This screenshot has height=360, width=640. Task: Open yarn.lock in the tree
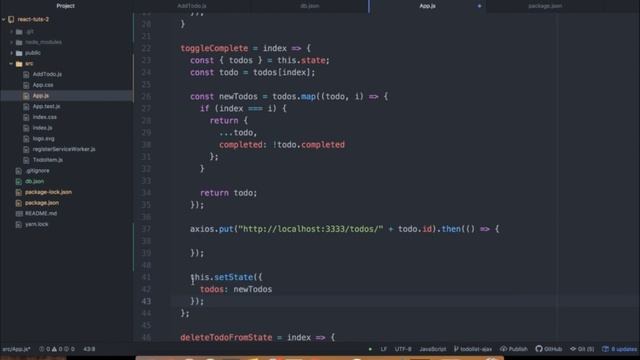[x=36, y=224]
